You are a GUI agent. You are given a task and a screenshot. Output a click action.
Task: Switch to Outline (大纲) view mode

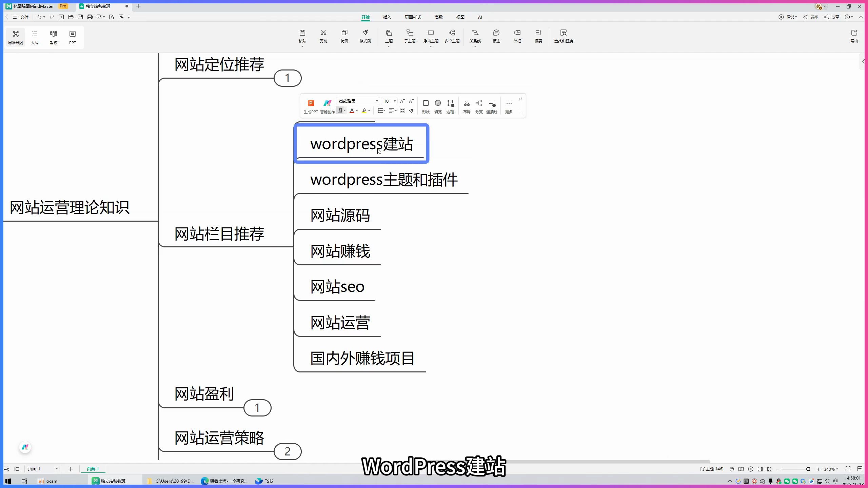click(35, 37)
